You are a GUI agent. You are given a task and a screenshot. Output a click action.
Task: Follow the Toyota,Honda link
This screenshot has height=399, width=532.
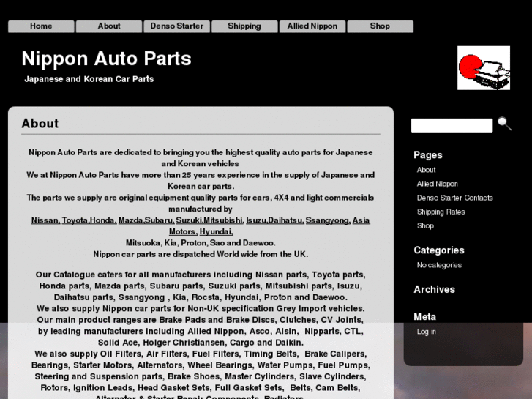tap(89, 220)
